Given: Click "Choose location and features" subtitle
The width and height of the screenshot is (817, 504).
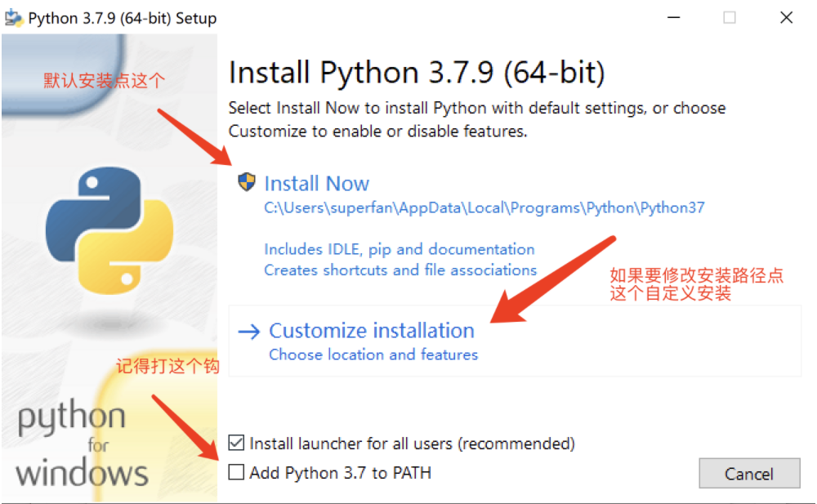Looking at the screenshot, I should pos(373,355).
